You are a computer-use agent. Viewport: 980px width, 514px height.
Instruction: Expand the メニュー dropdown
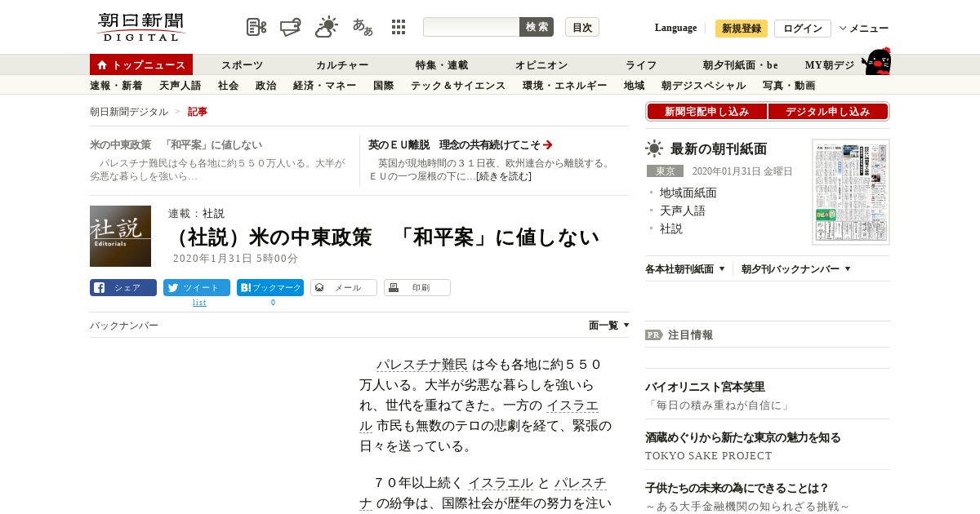(x=864, y=29)
